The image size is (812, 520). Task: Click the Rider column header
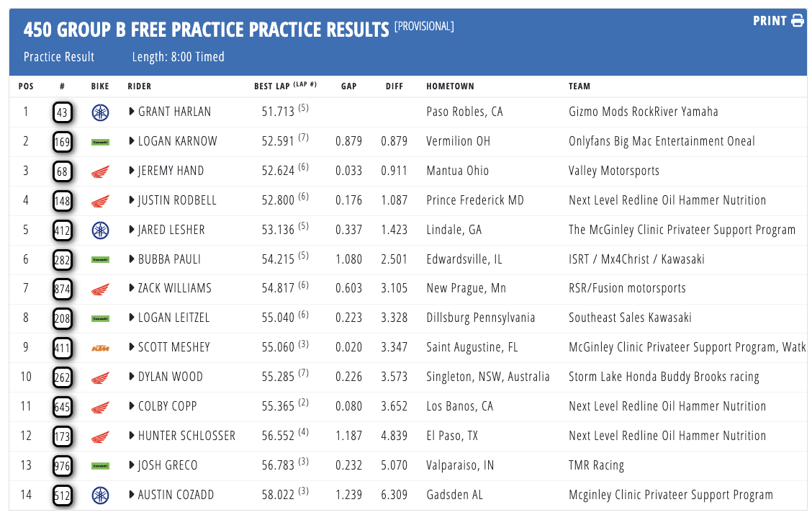[x=140, y=86]
